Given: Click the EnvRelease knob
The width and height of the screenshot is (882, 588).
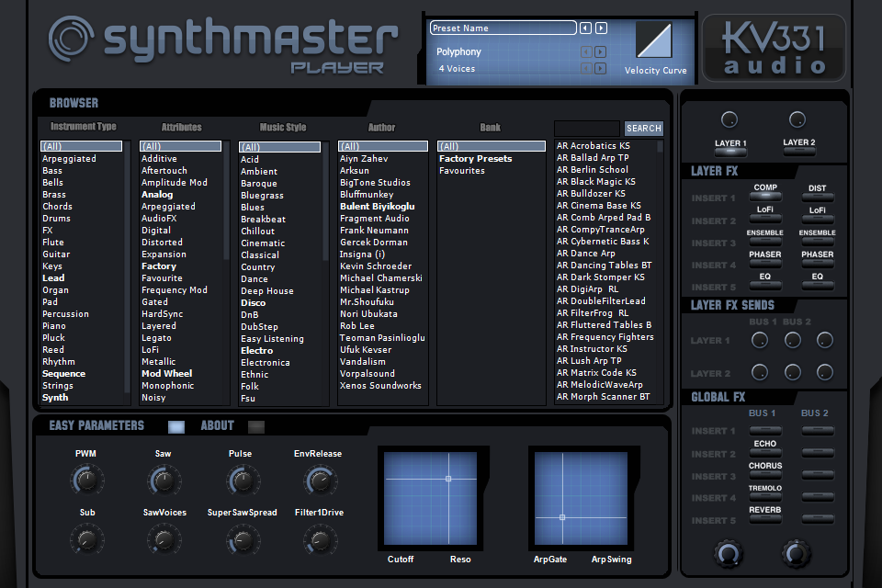Looking at the screenshot, I should [320, 480].
